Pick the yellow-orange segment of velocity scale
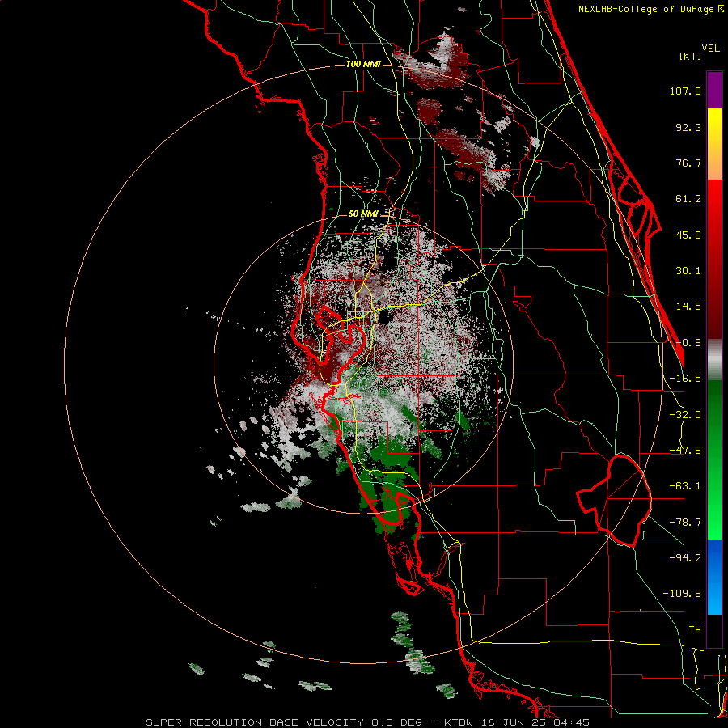Screen dimensions: 728x728 714,144
